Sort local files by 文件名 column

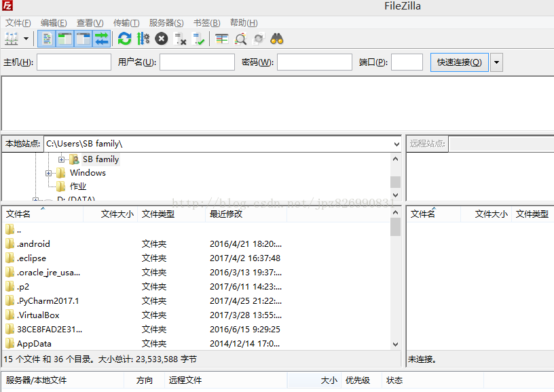pyautogui.click(x=42, y=214)
